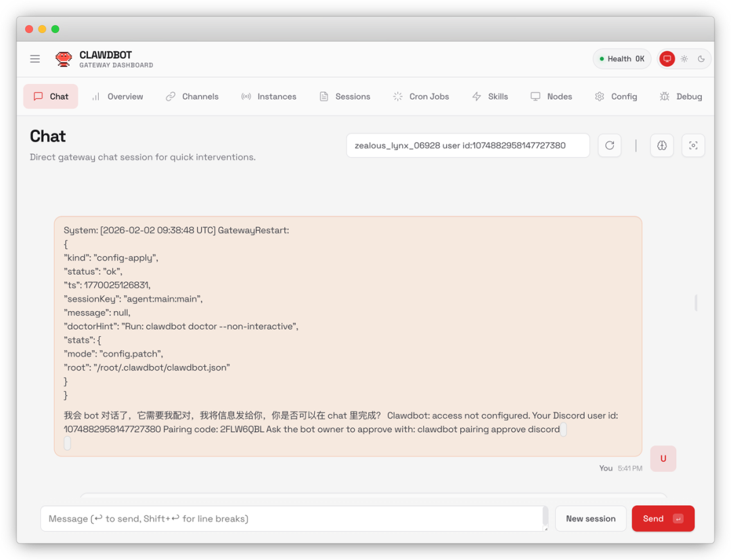Click the Clawdbot crab logo
731x560 pixels.
[63, 59]
